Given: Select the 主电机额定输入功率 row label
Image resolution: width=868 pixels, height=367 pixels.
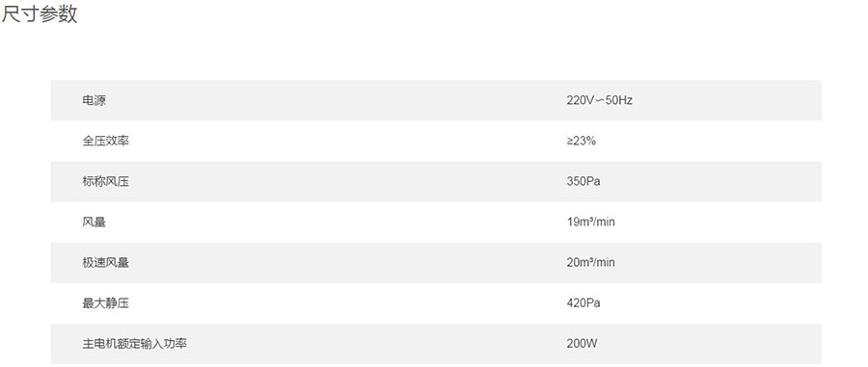Looking at the screenshot, I should 134,343.
